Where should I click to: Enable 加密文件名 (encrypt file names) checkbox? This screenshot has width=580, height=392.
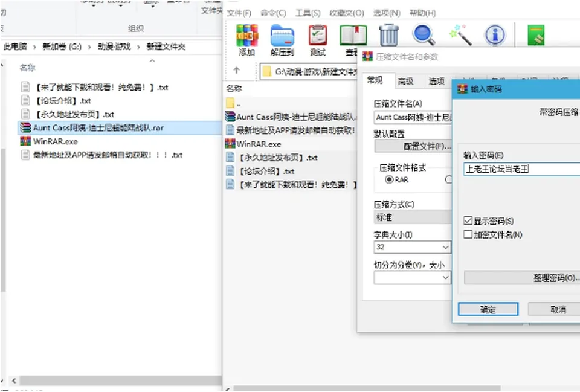click(x=468, y=234)
